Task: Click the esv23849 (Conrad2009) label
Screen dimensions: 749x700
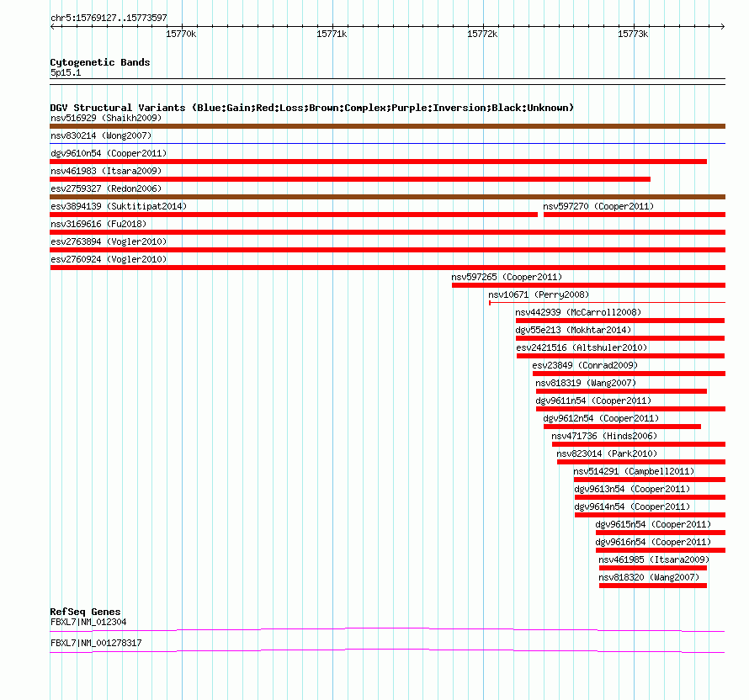Action: tap(585, 365)
